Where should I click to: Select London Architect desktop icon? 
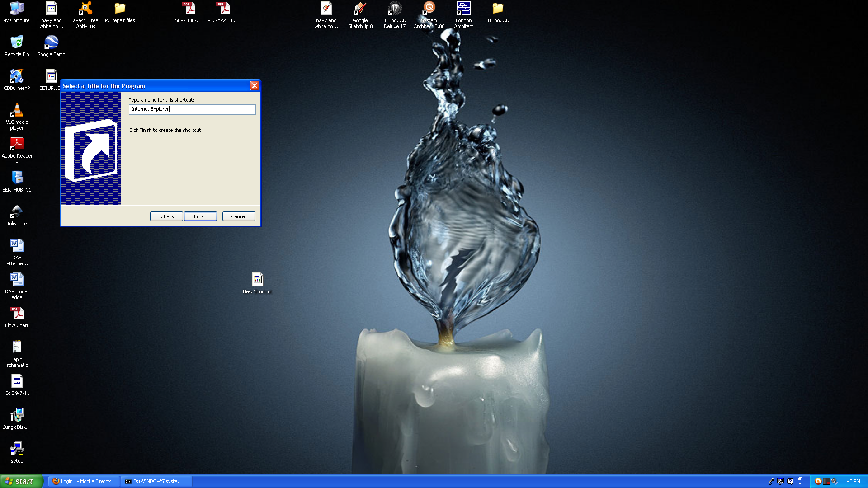463,15
